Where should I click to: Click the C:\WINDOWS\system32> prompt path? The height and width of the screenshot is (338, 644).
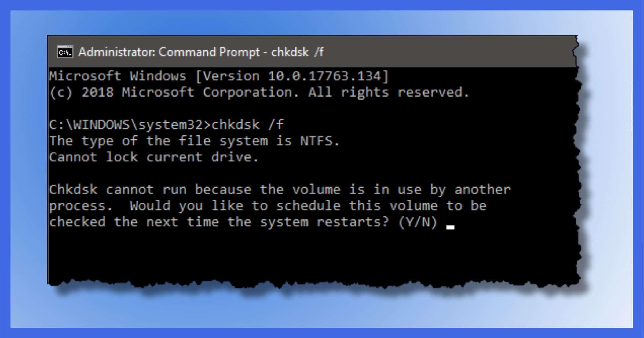(x=130, y=125)
